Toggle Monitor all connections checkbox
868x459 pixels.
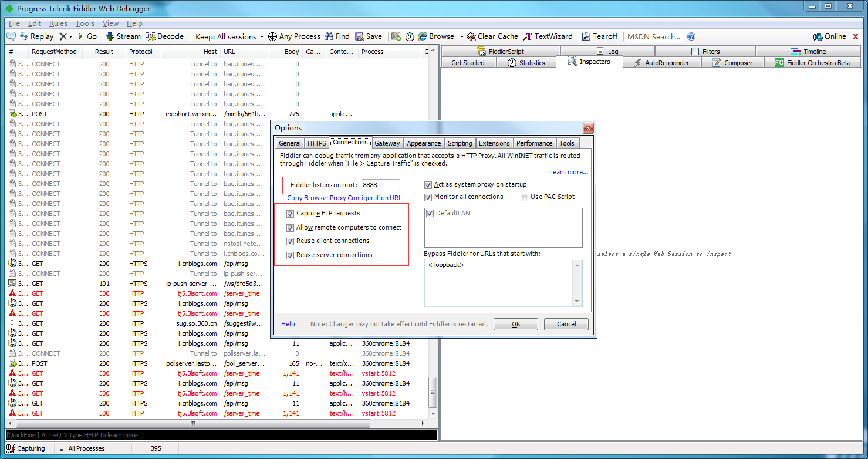point(428,197)
